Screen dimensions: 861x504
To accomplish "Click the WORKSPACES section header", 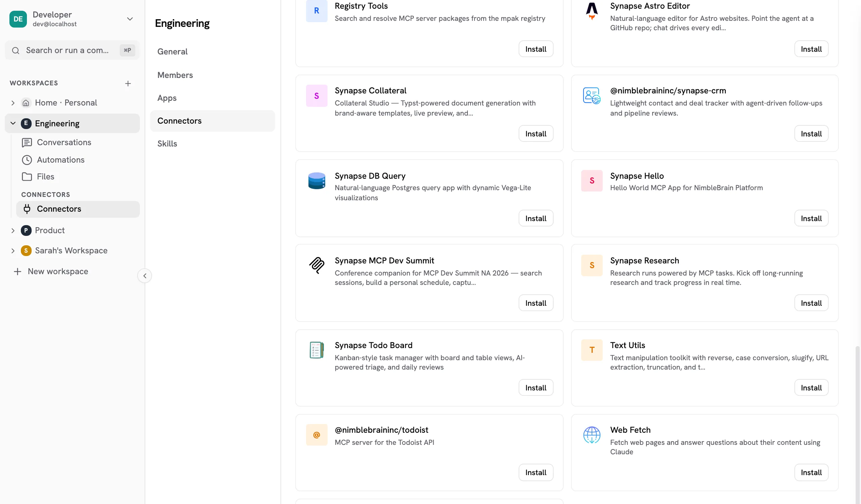I will (x=34, y=83).
